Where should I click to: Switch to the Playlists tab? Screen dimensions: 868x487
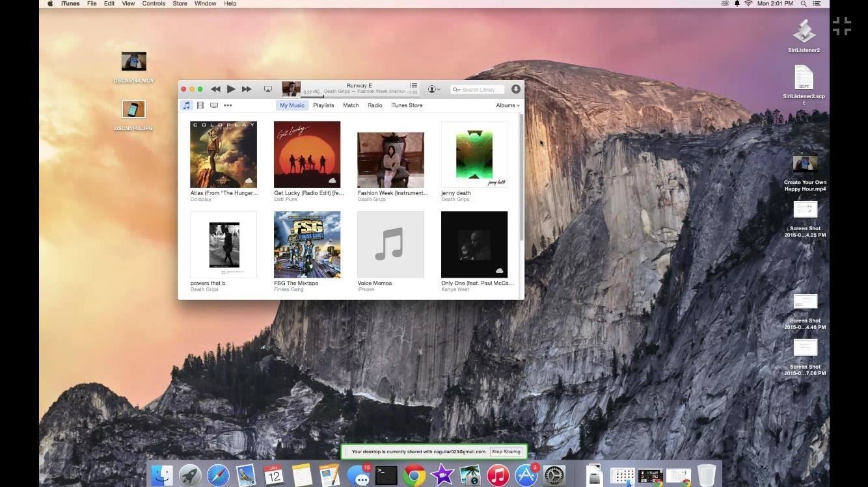(323, 105)
